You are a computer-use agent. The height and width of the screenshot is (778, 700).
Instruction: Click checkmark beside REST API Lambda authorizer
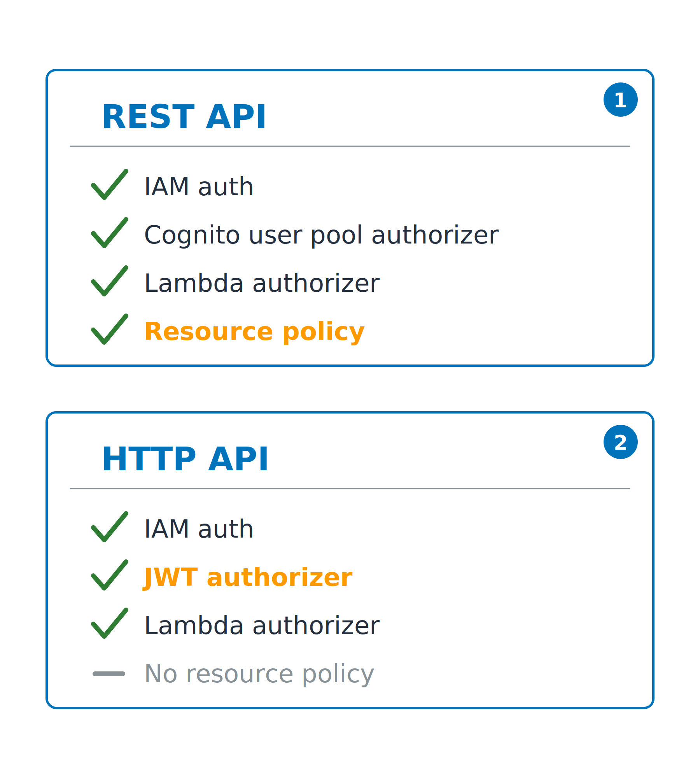coord(110,281)
